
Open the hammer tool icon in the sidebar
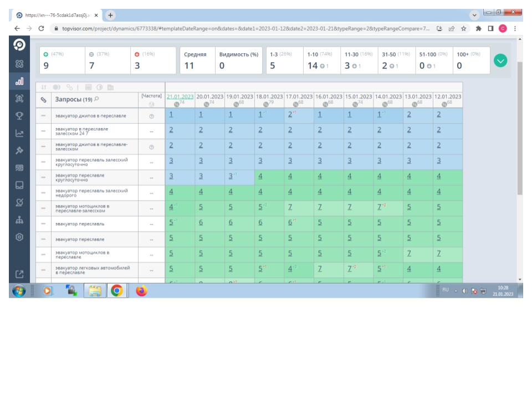click(x=19, y=150)
